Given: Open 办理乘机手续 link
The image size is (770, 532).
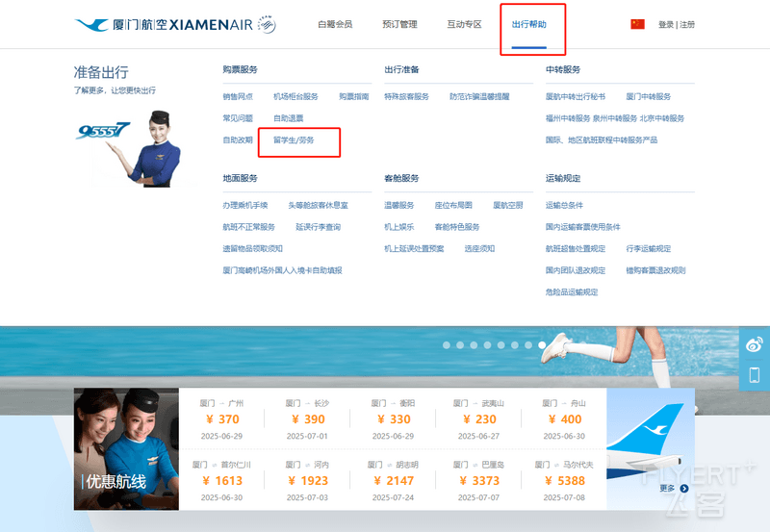Looking at the screenshot, I should coord(245,205).
